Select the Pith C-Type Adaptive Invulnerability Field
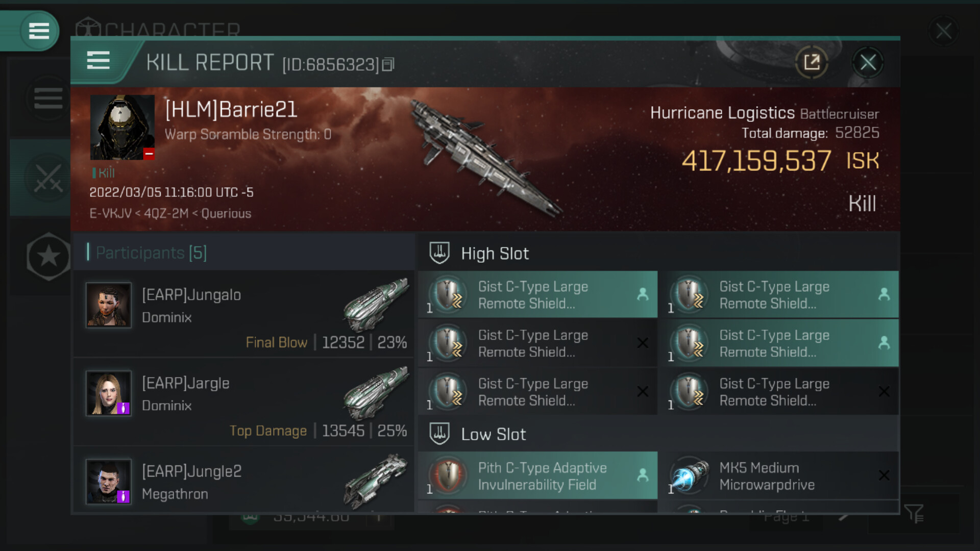The height and width of the screenshot is (551, 980). coord(537,475)
